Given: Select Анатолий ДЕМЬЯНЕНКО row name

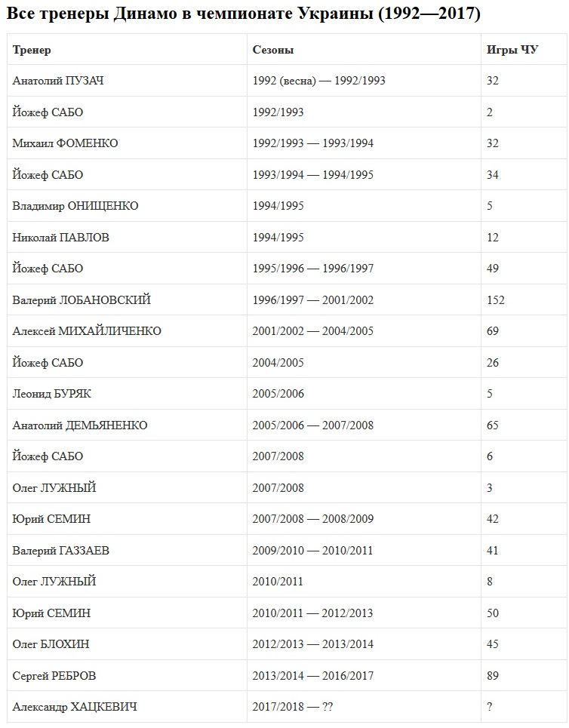Looking at the screenshot, I should click(80, 425).
